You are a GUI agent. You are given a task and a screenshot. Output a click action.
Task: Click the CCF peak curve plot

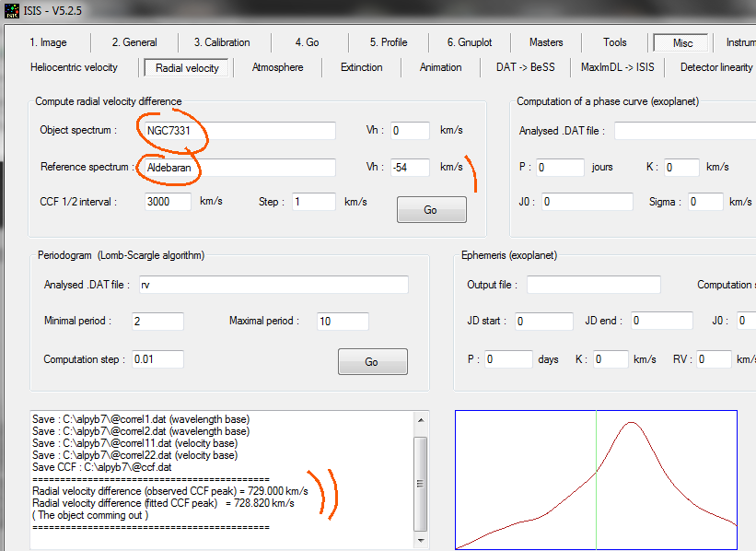[x=596, y=479]
